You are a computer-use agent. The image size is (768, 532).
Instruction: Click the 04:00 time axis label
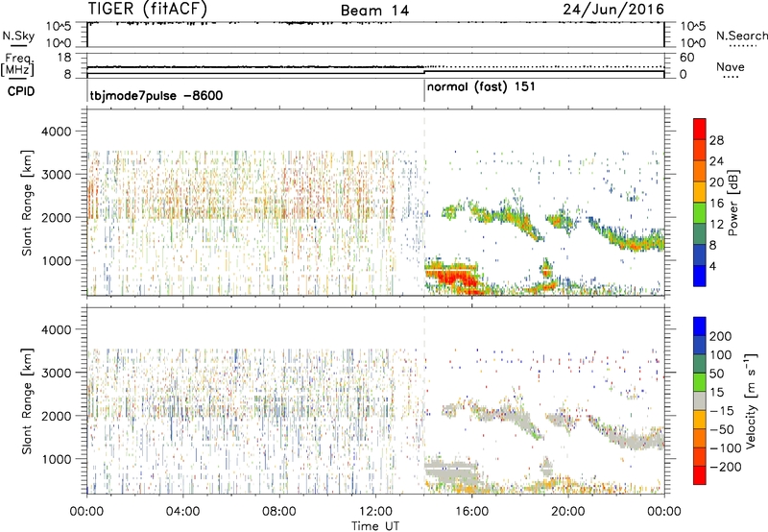click(x=182, y=512)
